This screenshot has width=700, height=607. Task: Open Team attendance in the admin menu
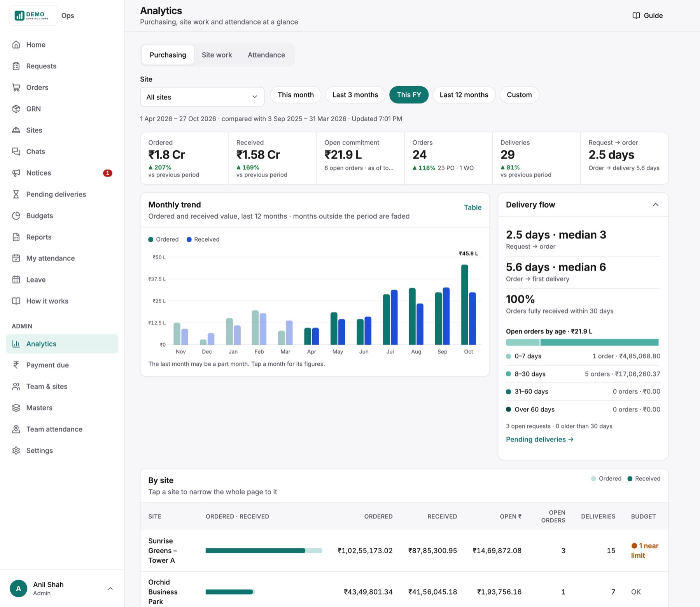coord(62,429)
